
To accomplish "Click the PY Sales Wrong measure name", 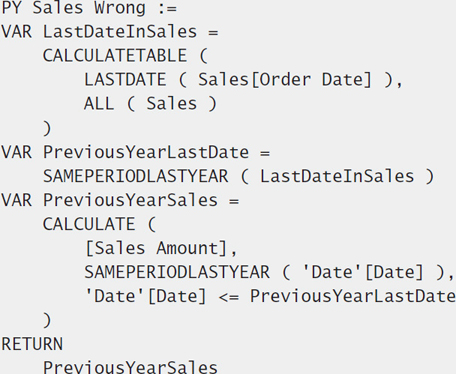I will click(x=73, y=8).
